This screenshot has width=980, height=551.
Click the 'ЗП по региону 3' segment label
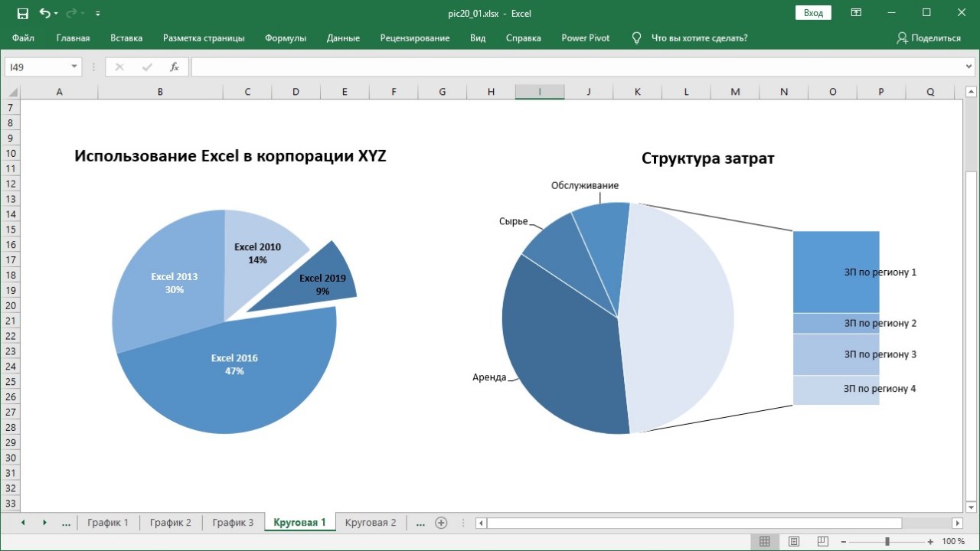click(x=880, y=354)
